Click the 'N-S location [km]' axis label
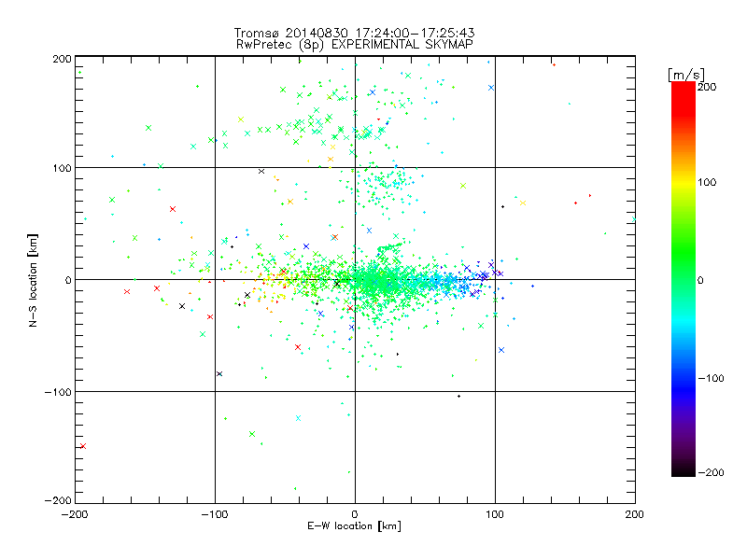747x560 pixels. (33, 281)
